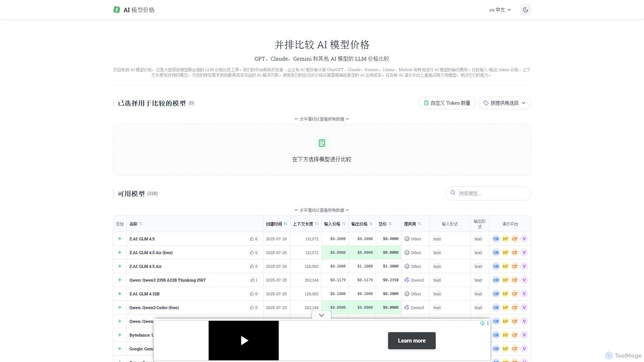Screen dimensions: 644x362
Task: Sort the table by 总价 column
Action: [385, 224]
